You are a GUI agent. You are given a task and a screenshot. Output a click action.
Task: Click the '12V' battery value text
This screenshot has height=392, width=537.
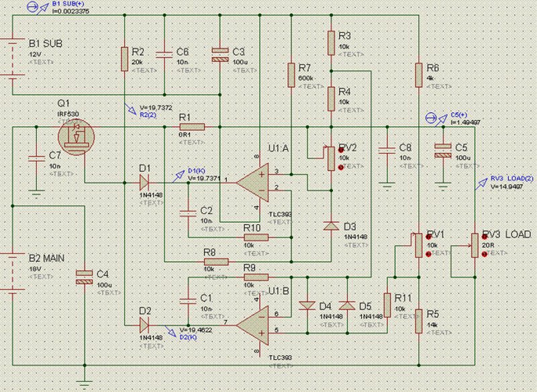tap(35, 54)
